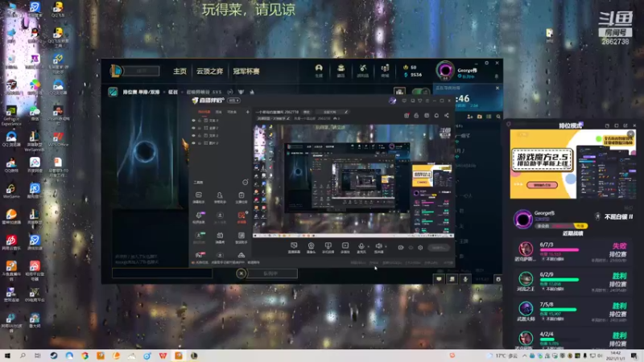Toggle eye visibility of 全屏 7 source
This screenshot has height=362, width=644.
tap(193, 128)
